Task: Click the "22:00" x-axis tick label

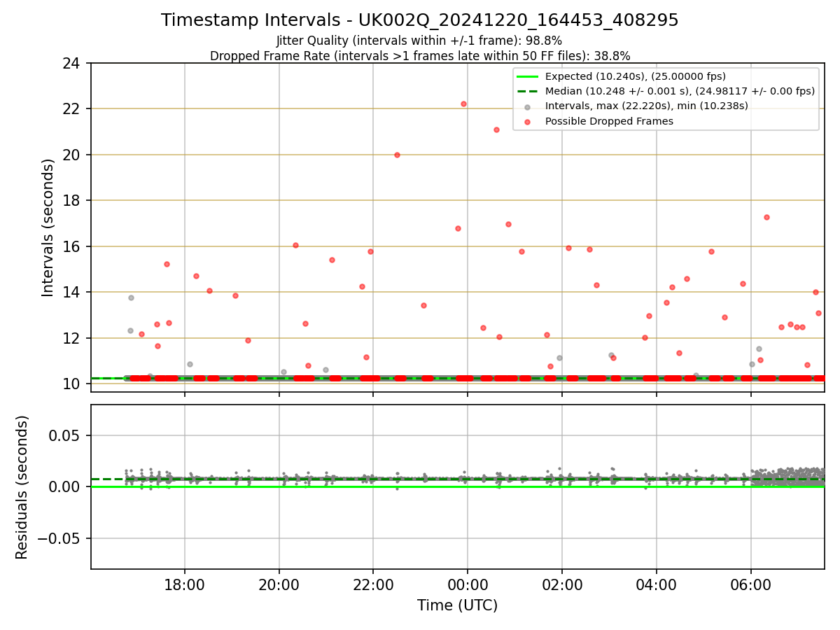Action: click(373, 584)
